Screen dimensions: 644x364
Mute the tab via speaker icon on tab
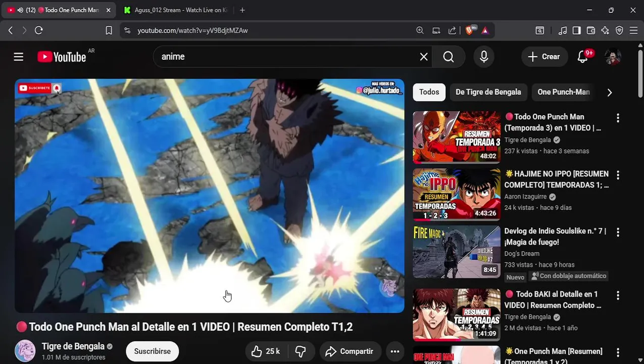pyautogui.click(x=20, y=10)
